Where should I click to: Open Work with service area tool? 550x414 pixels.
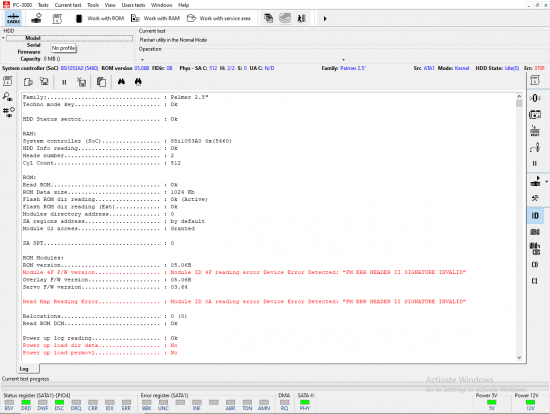(219, 18)
